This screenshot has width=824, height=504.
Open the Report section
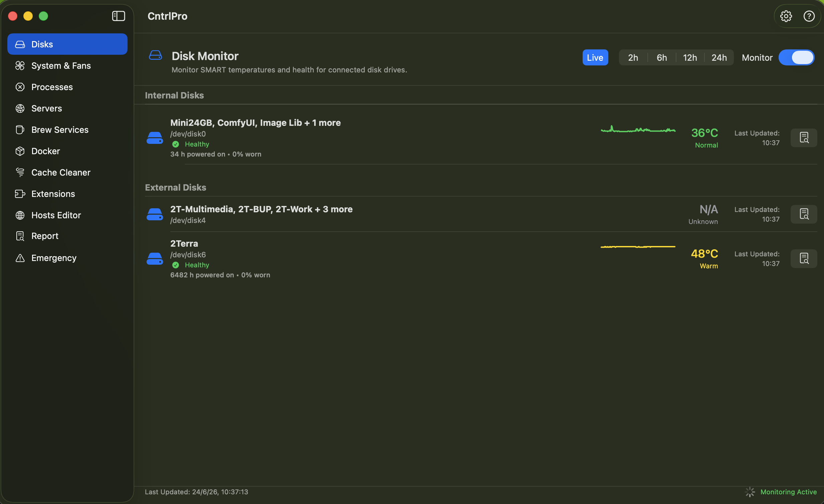pos(67,236)
